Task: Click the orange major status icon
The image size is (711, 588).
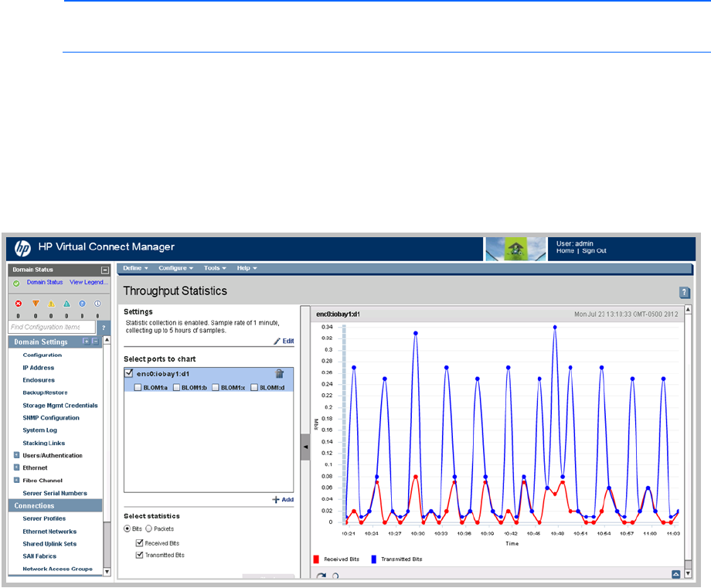Action: (36, 304)
